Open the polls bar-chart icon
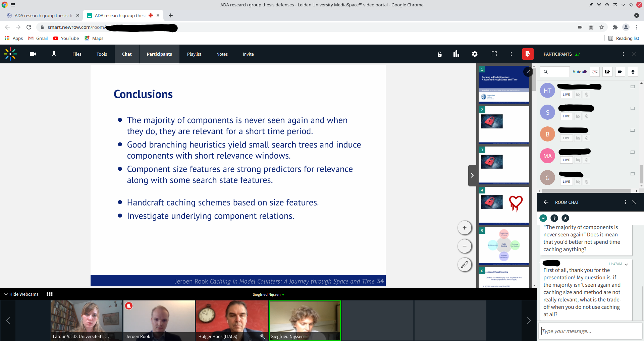Screen dimensions: 644x341 (456, 54)
